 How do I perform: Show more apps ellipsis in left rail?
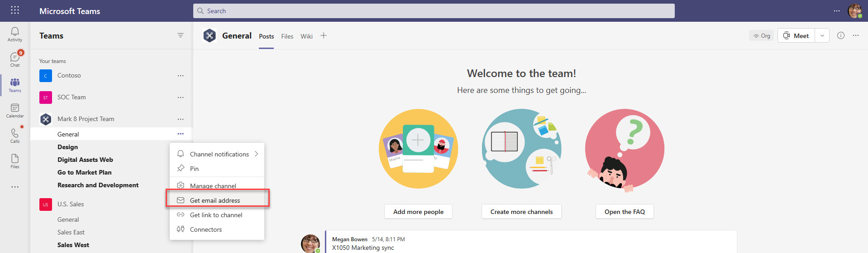click(15, 187)
